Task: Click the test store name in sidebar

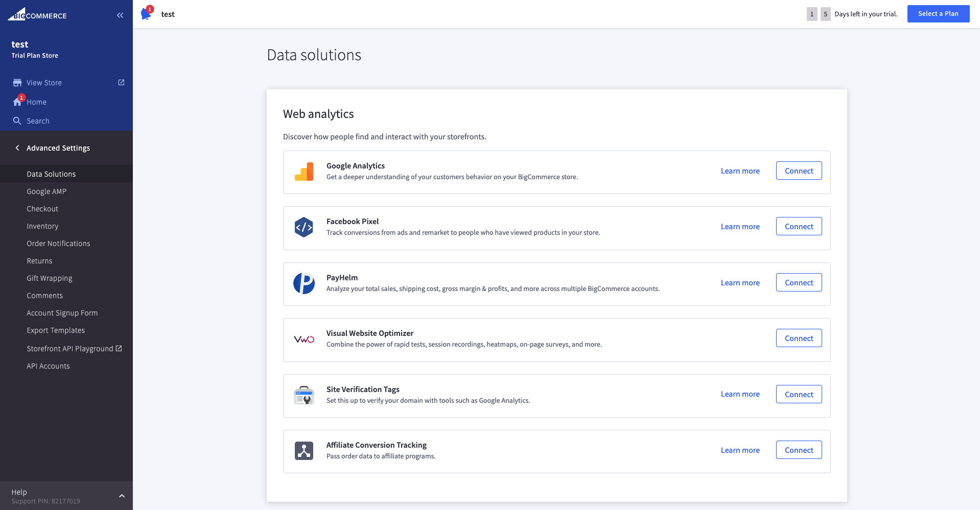Action: coord(19,44)
